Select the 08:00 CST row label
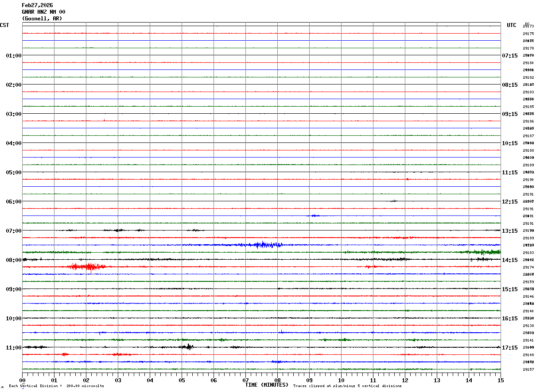This screenshot has width=536, height=392. tap(14, 260)
